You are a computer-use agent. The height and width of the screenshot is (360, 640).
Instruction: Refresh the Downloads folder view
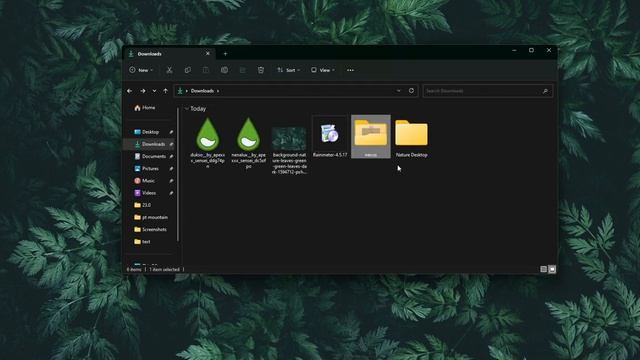pyautogui.click(x=411, y=91)
